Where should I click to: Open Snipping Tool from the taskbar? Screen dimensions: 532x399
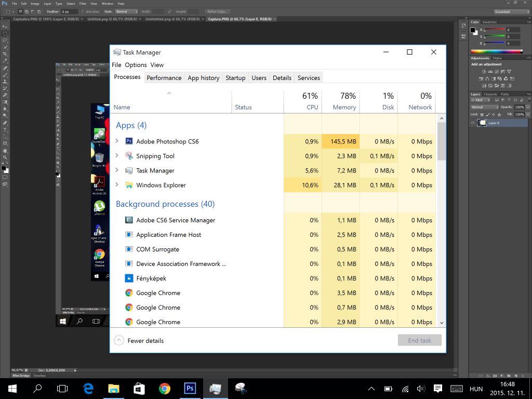[241, 389]
